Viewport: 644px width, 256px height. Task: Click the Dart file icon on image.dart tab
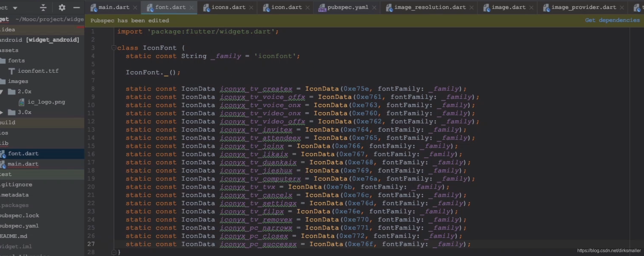487,8
